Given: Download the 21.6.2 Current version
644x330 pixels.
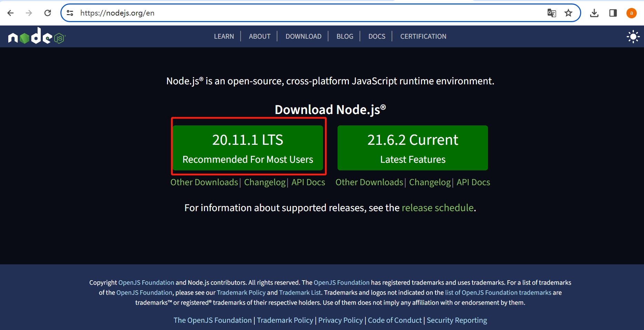Looking at the screenshot, I should 413,148.
